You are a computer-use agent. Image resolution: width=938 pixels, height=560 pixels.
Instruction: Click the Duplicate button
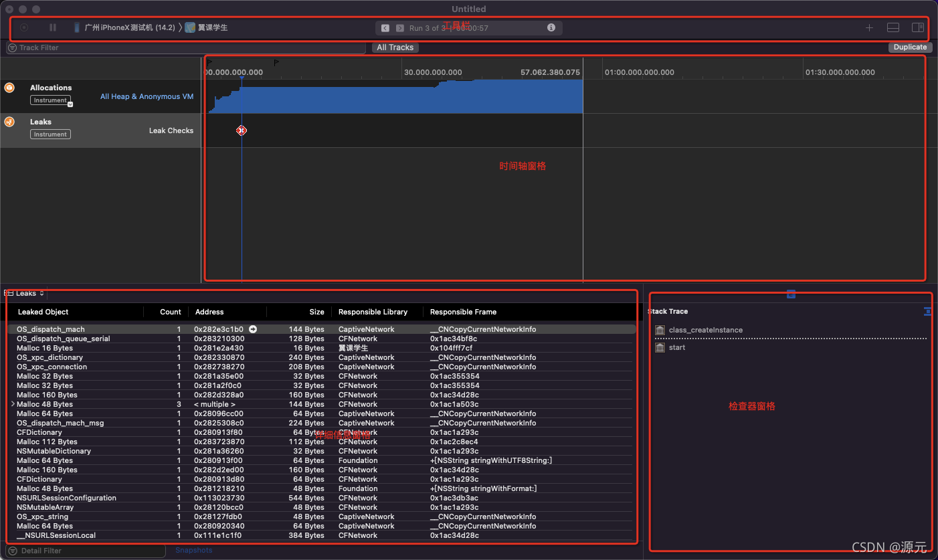point(910,48)
